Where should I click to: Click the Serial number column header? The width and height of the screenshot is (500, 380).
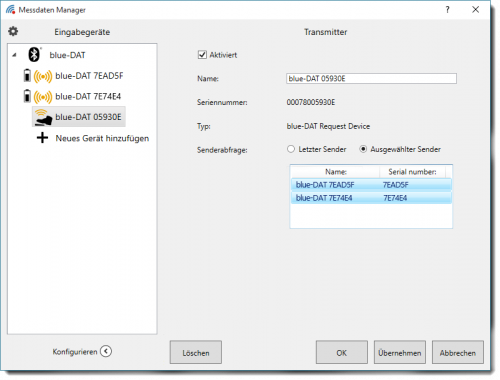(x=412, y=172)
